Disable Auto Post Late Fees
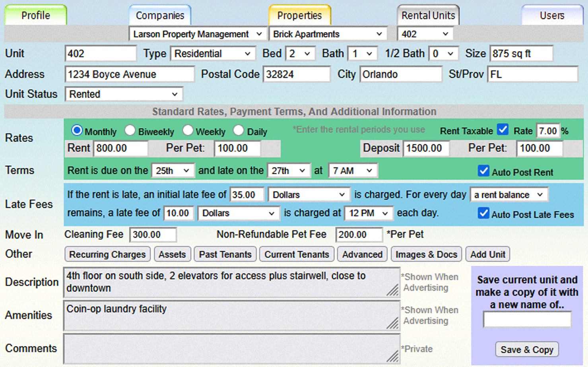The height and width of the screenshot is (367, 588). coord(483,213)
